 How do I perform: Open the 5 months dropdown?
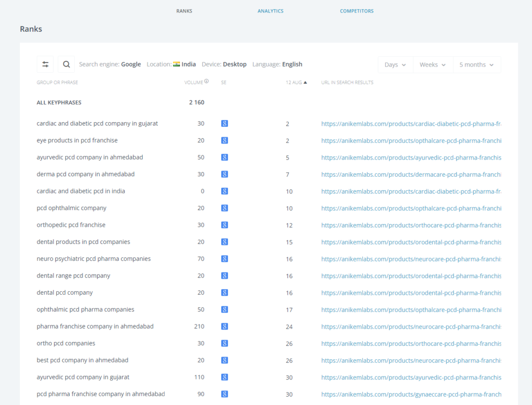click(x=477, y=64)
